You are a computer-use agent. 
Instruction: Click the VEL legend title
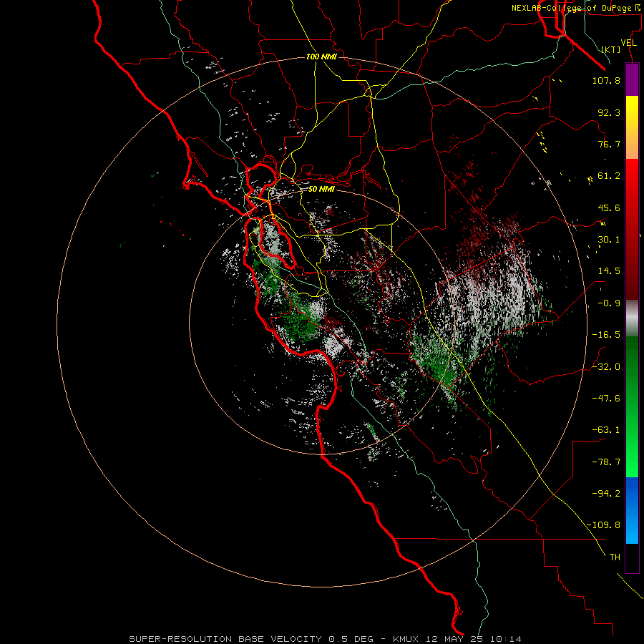point(628,43)
